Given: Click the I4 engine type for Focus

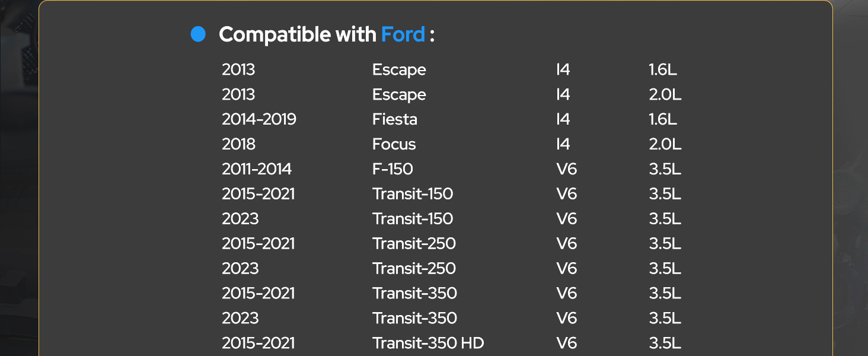Looking at the screenshot, I should coord(563,144).
